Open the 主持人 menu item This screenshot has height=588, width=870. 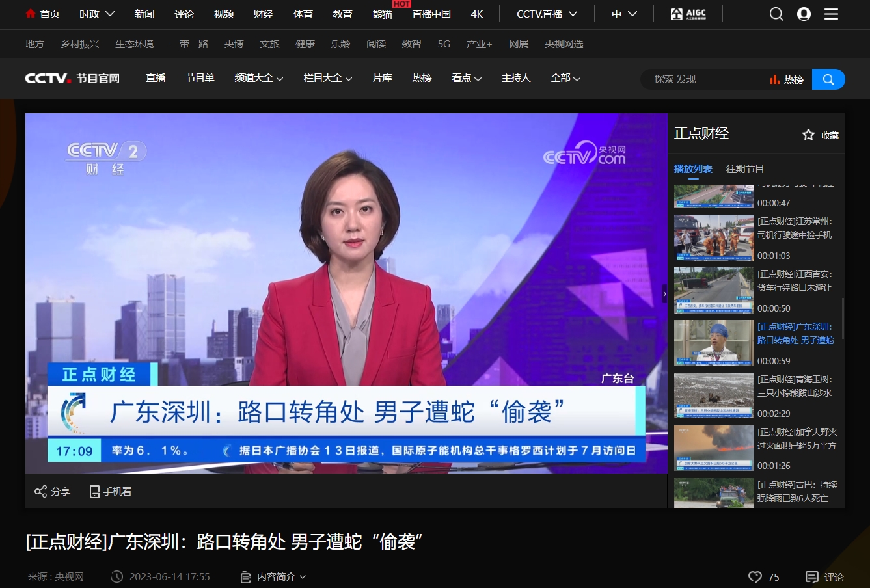[x=516, y=78]
